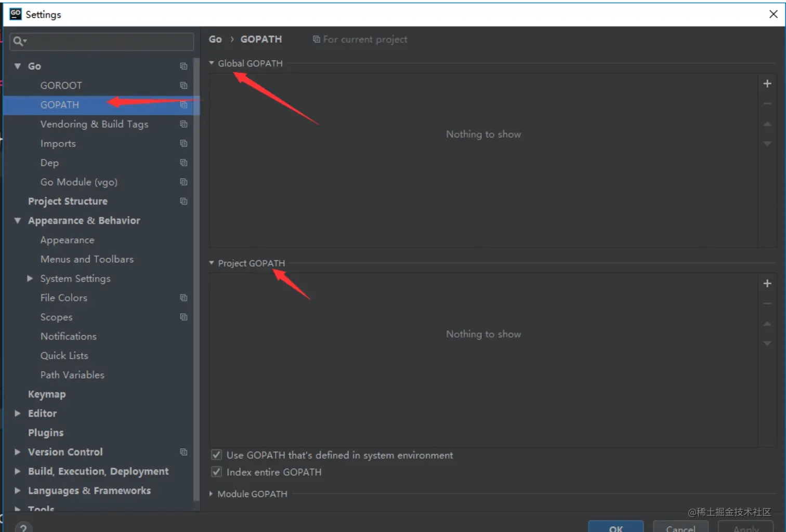Click the help question mark button
Viewport: 786px width, 532px height.
pyautogui.click(x=23, y=527)
